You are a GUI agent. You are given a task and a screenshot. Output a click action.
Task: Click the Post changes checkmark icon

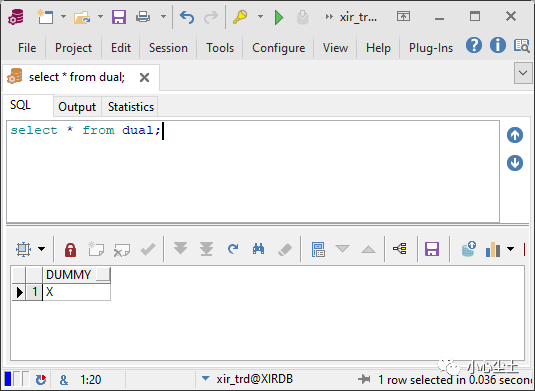point(148,249)
